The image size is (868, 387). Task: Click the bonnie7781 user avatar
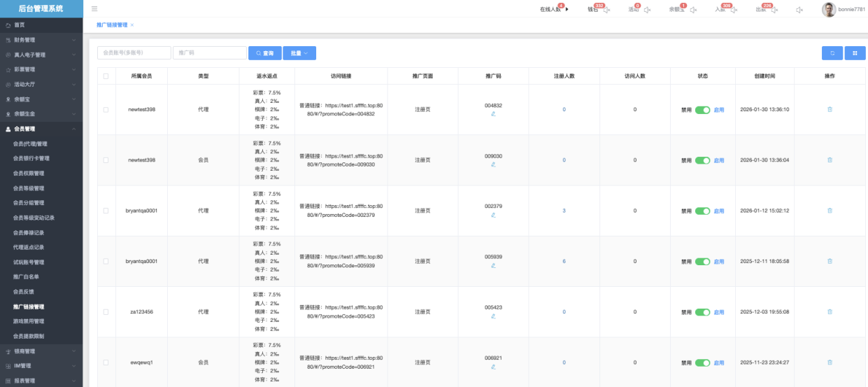828,9
